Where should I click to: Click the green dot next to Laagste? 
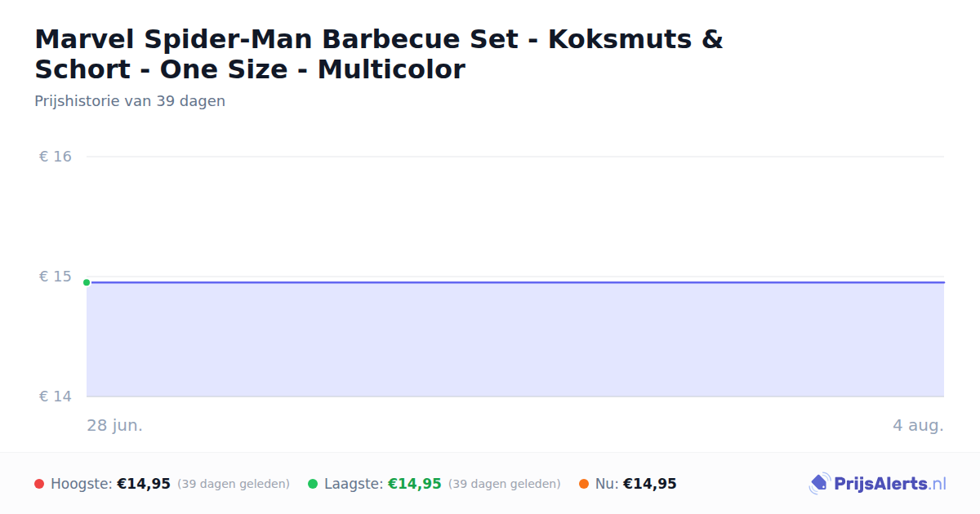[313, 484]
